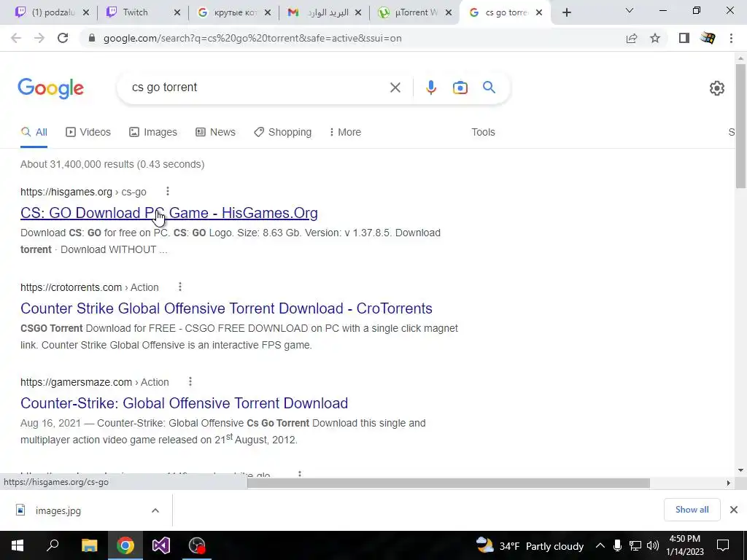Open CS: GO Download PC Game HisGames link
Screen dimensions: 747x560
click(x=169, y=213)
